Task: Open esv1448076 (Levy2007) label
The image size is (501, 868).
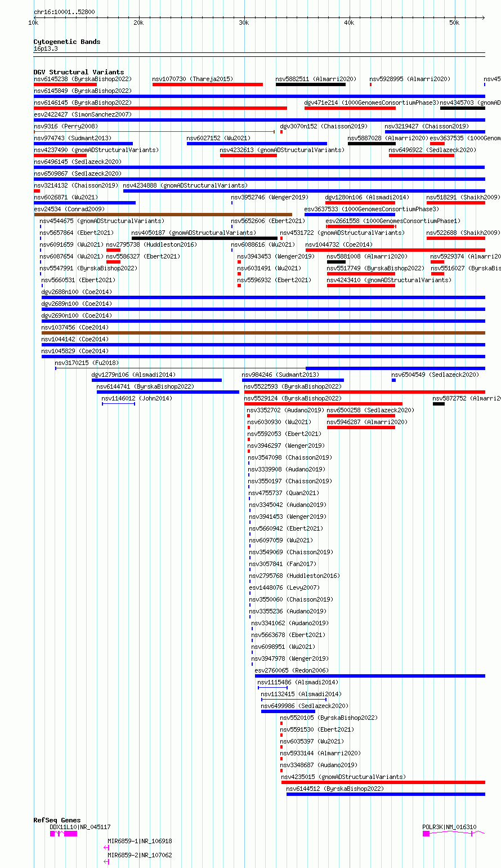Action: [x=284, y=588]
